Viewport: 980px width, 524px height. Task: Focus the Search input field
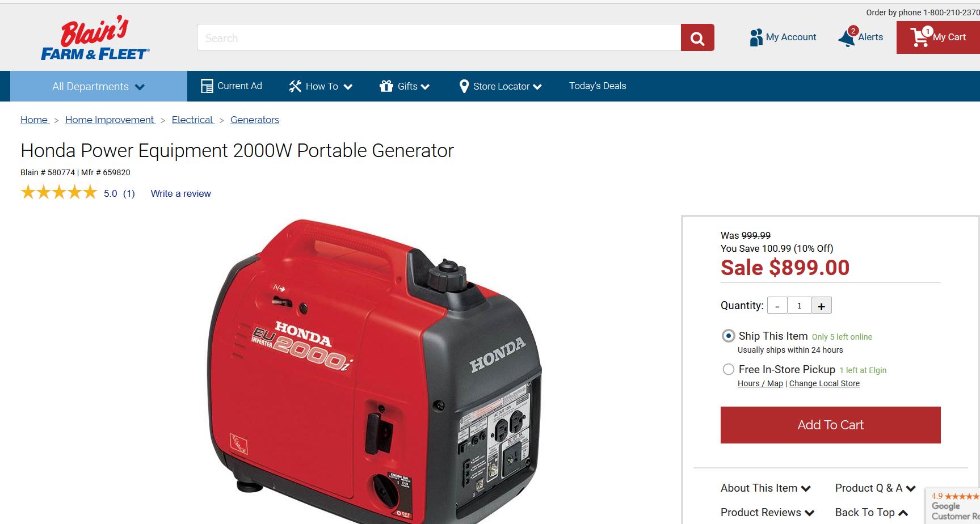point(439,38)
